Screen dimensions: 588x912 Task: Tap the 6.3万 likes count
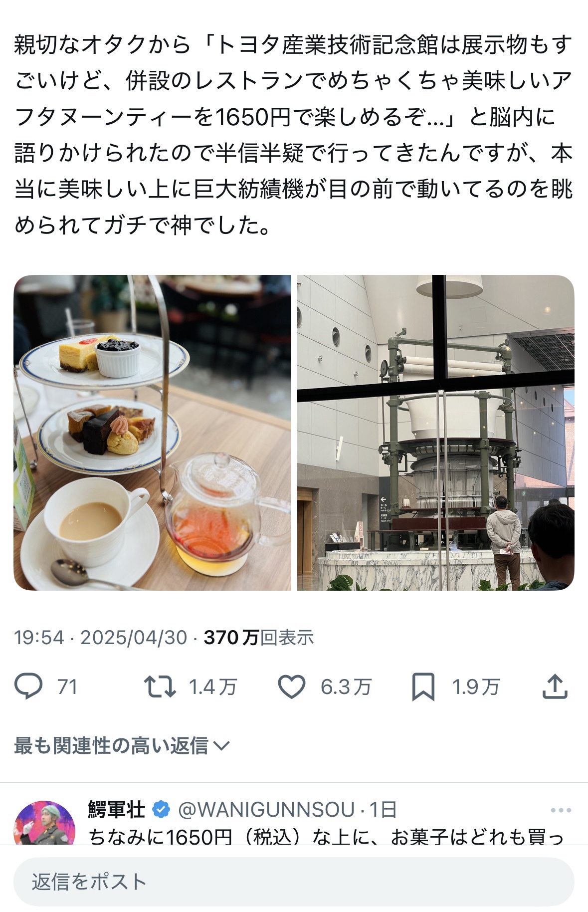tap(346, 687)
